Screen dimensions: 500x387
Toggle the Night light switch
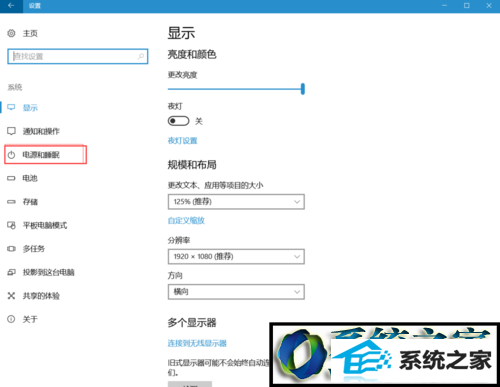[178, 121]
